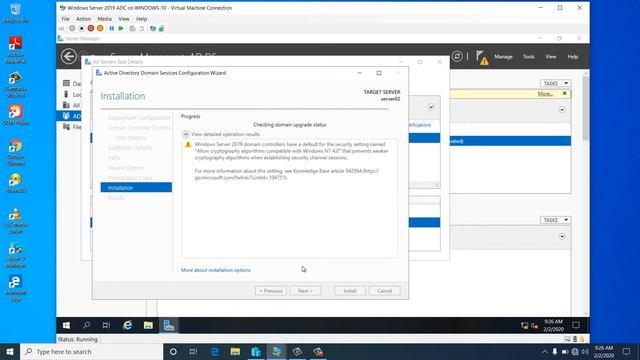The height and width of the screenshot is (360, 640).
Task: Open the File menu of VM Connection
Action: [x=65, y=19]
